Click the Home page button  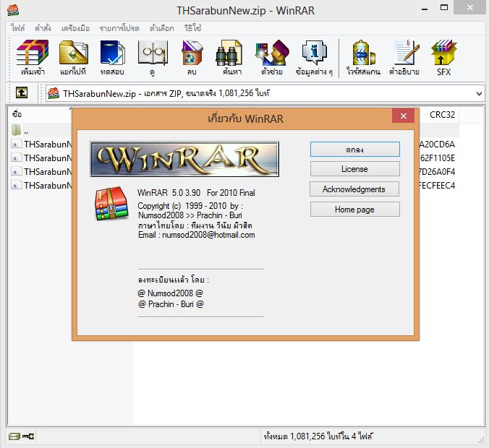(355, 210)
